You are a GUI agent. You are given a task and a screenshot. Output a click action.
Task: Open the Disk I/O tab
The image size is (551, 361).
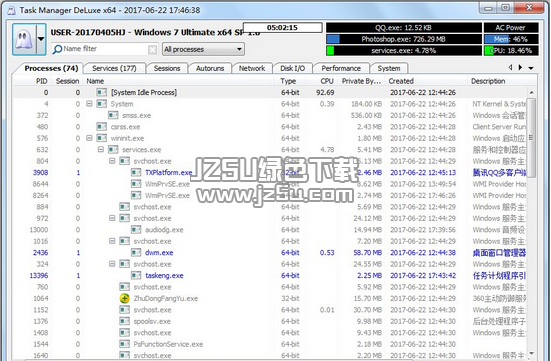292,68
